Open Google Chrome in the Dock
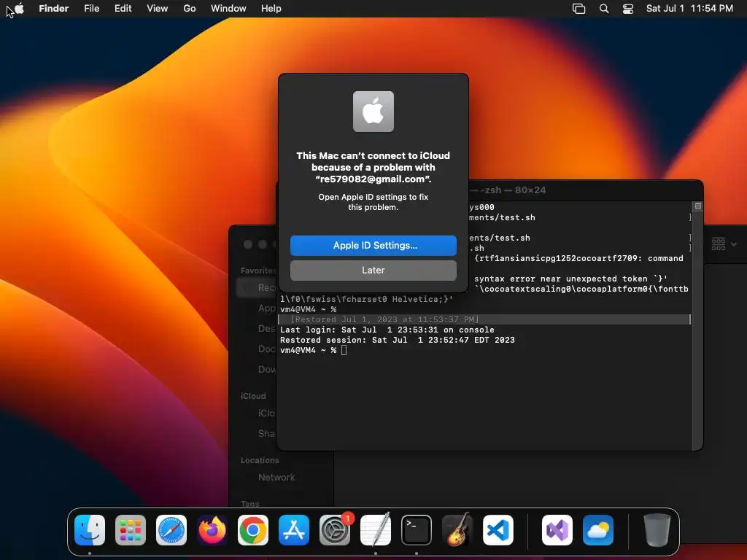The image size is (747, 560). [253, 530]
